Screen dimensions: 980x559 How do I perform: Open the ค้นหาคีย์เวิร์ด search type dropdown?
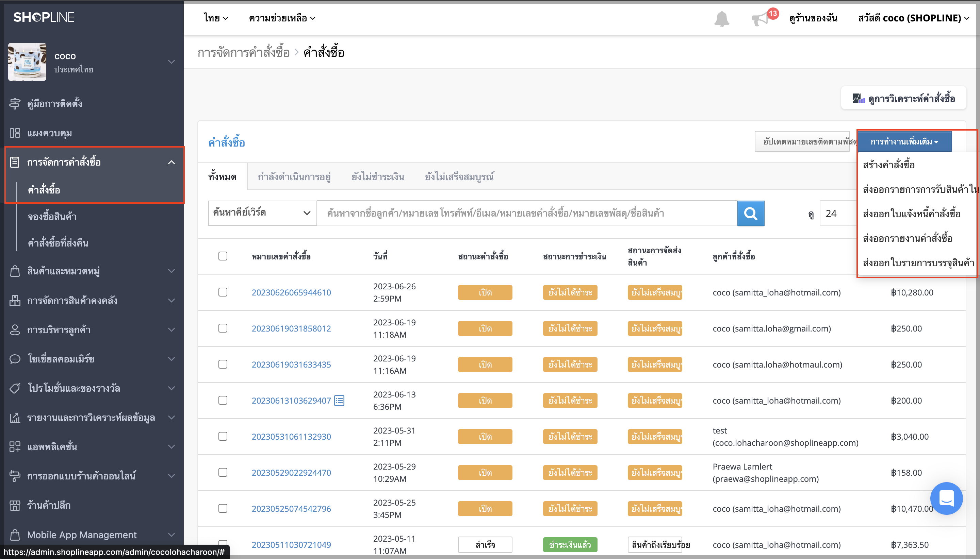click(262, 213)
